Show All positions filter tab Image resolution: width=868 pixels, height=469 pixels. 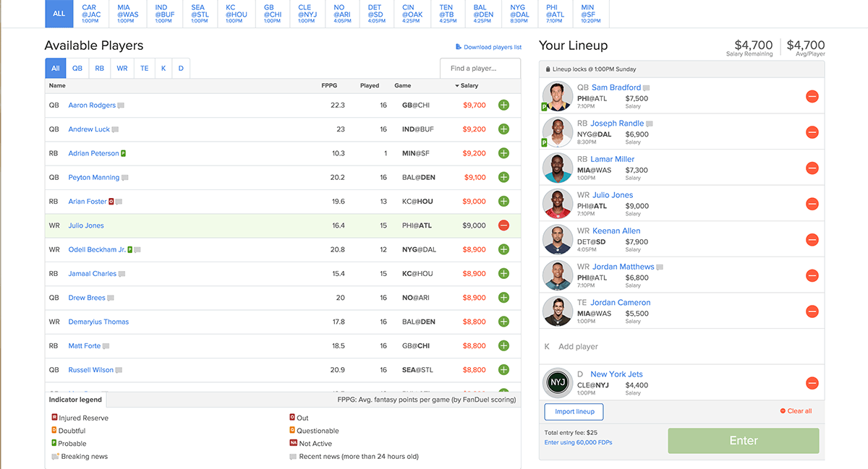click(x=55, y=68)
